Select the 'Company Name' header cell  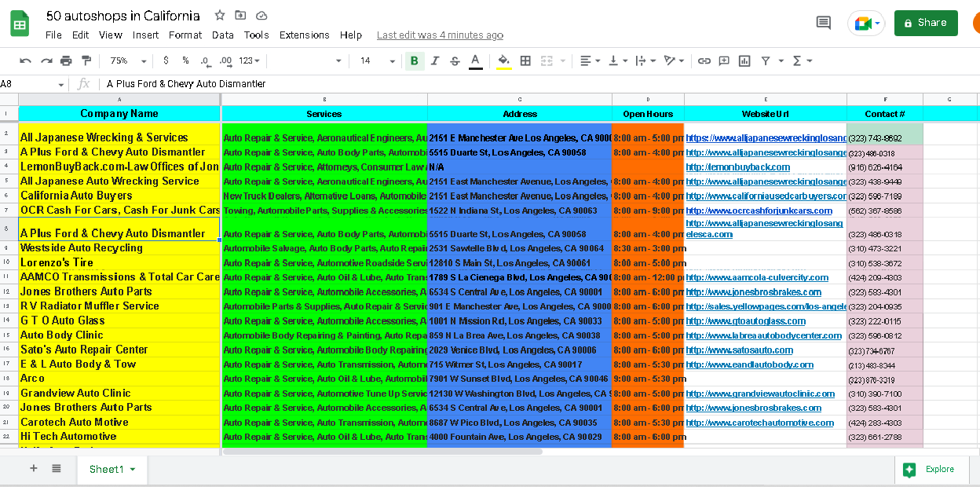[119, 114]
